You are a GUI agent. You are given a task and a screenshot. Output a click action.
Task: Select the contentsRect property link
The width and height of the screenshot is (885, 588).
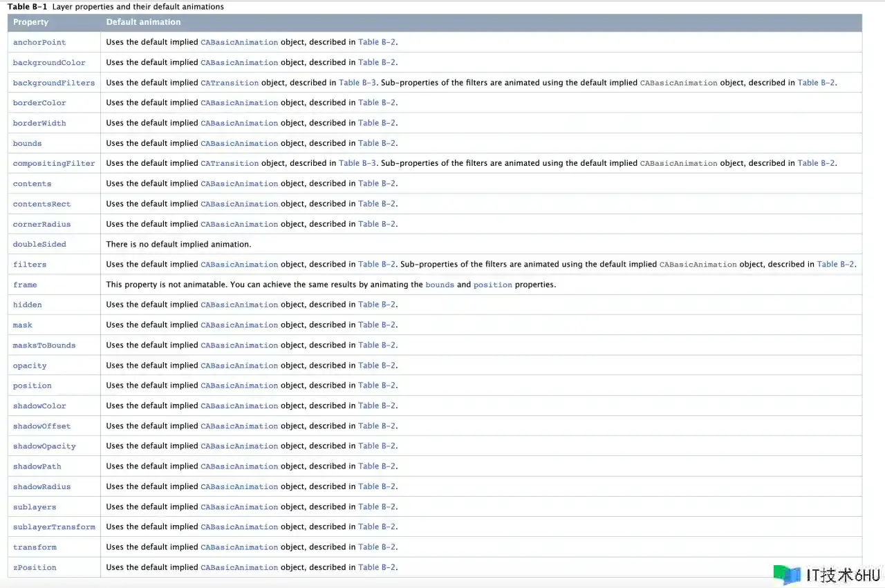41,204
